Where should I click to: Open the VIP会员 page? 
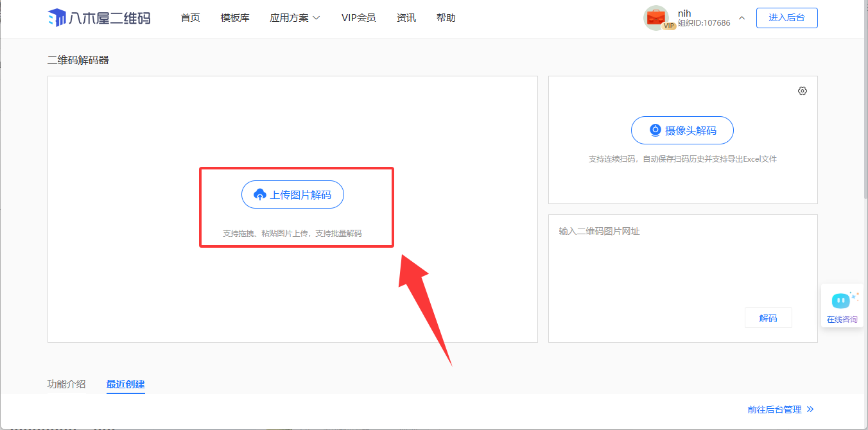point(358,18)
